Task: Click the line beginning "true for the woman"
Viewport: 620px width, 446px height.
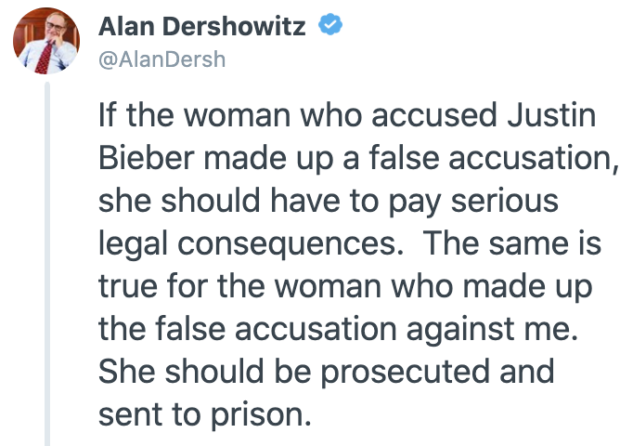Action: coord(345,287)
